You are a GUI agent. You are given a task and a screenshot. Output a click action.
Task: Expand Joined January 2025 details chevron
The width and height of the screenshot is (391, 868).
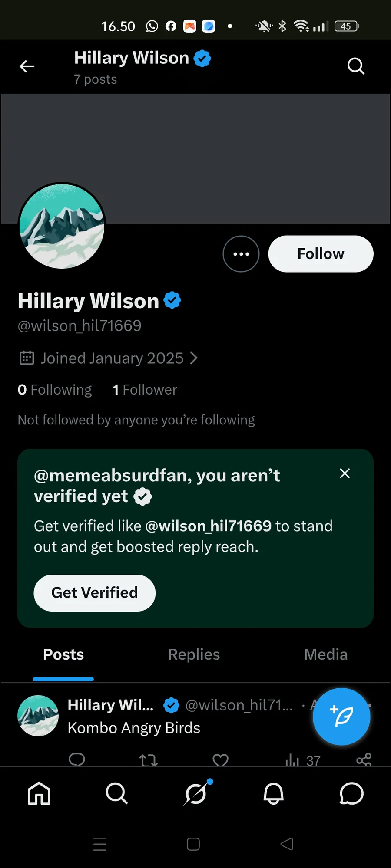pos(194,358)
